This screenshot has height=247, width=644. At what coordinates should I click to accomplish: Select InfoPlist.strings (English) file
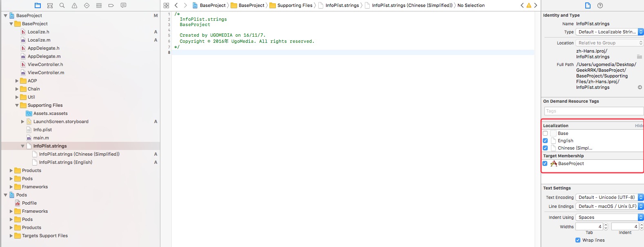coord(66,162)
